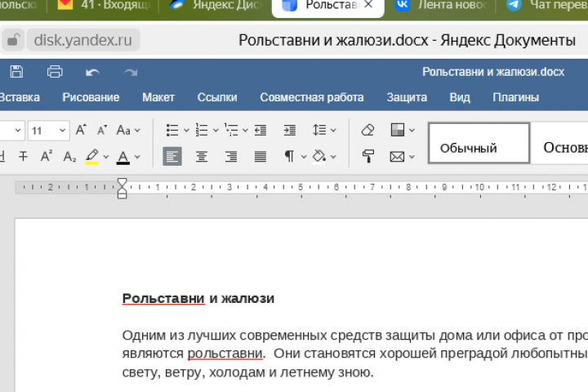Copy style with paint roller icon

[367, 156]
